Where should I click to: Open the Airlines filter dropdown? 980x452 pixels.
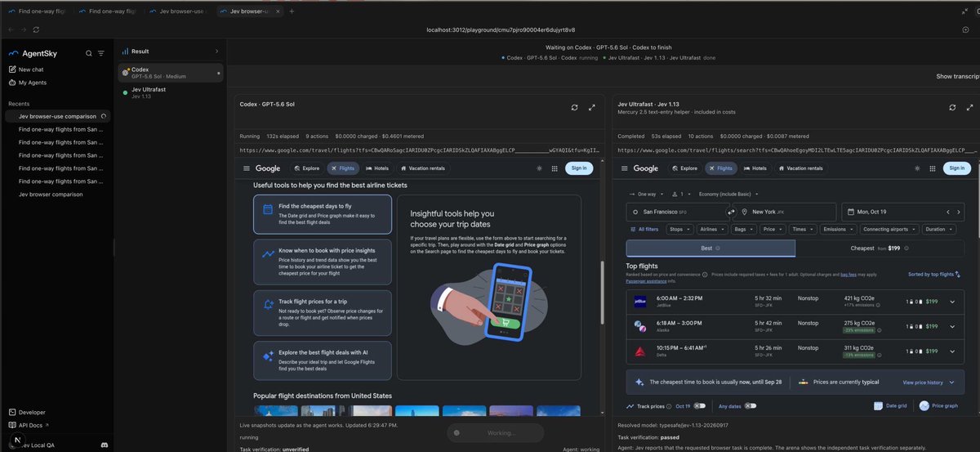[x=711, y=230]
